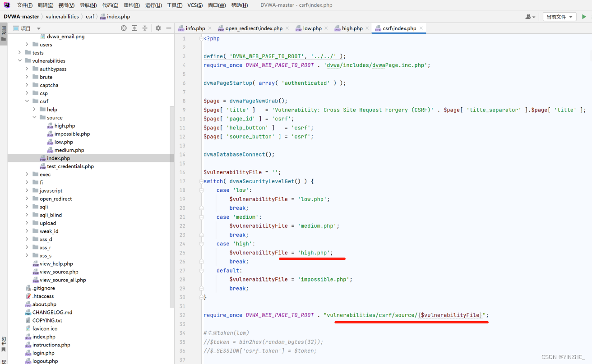This screenshot has height=364, width=592.
Task: Expand the tests folder chevron
Action: pyautogui.click(x=20, y=53)
